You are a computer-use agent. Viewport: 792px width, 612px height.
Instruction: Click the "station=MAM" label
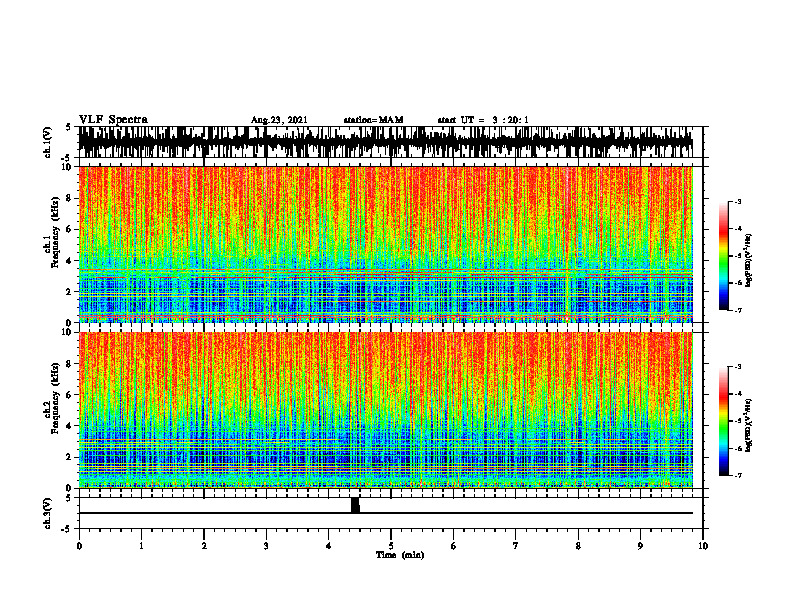[373, 120]
